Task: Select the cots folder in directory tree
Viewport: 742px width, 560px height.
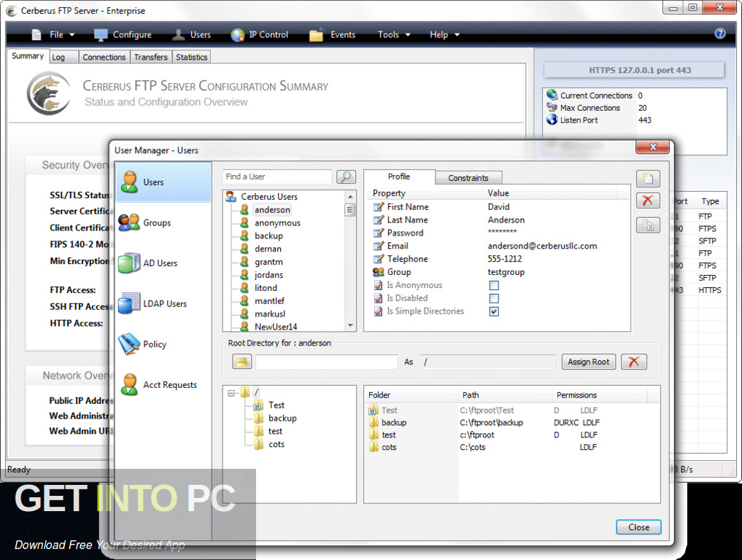Action: (277, 444)
